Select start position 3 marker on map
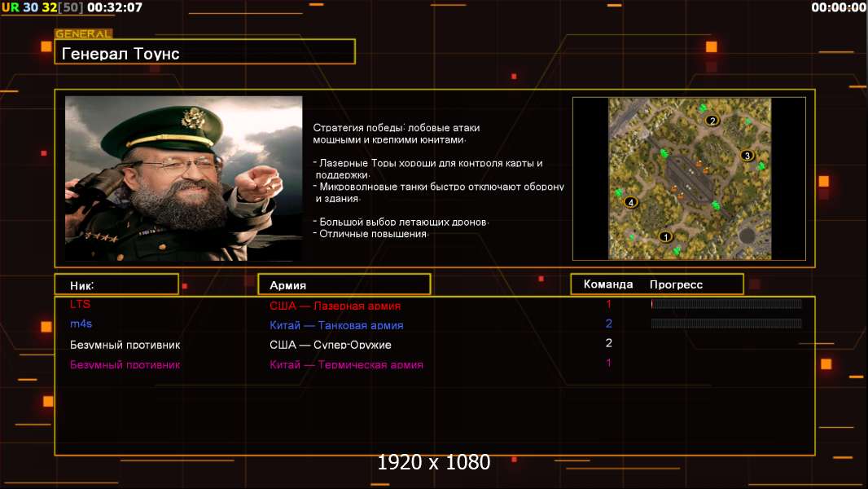 pos(747,155)
